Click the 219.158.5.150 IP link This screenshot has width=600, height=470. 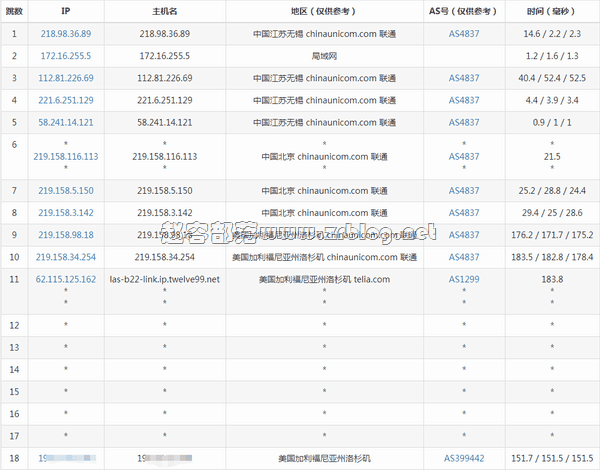pyautogui.click(x=66, y=191)
